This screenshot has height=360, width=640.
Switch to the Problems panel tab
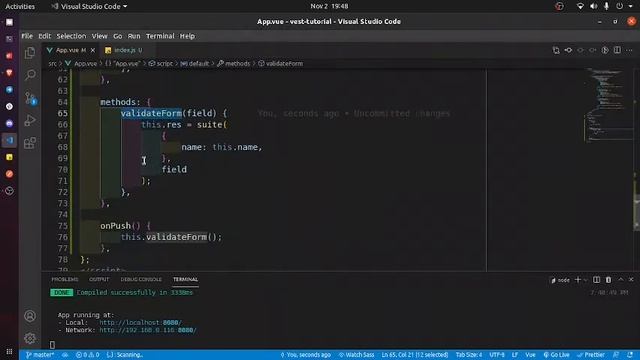pos(64,279)
